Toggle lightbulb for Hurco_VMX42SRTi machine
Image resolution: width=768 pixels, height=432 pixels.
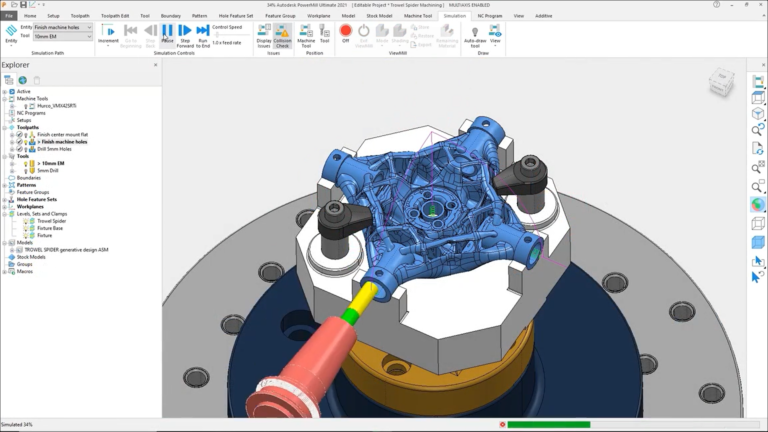[25, 106]
